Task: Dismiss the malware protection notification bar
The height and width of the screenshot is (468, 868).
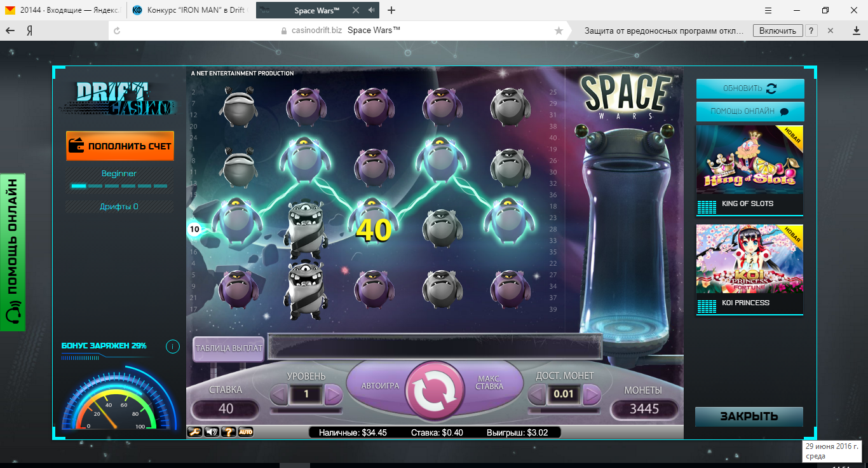Action: click(x=831, y=31)
